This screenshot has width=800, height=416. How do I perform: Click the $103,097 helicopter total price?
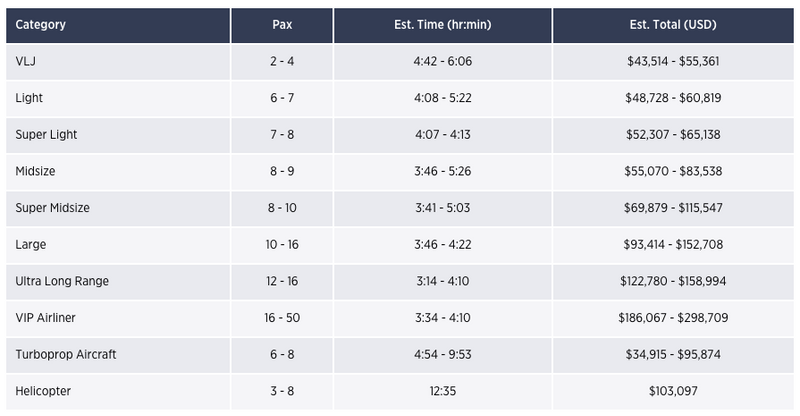pos(673,391)
